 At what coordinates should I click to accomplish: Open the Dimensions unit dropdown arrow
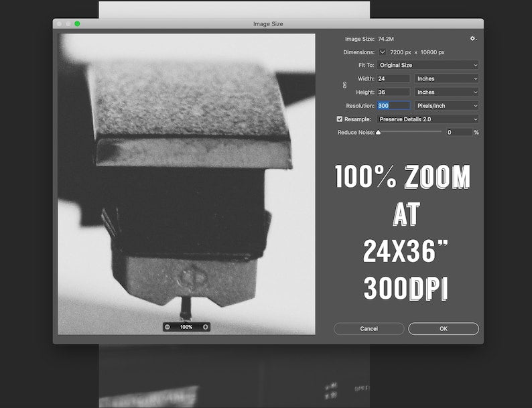[x=383, y=52]
